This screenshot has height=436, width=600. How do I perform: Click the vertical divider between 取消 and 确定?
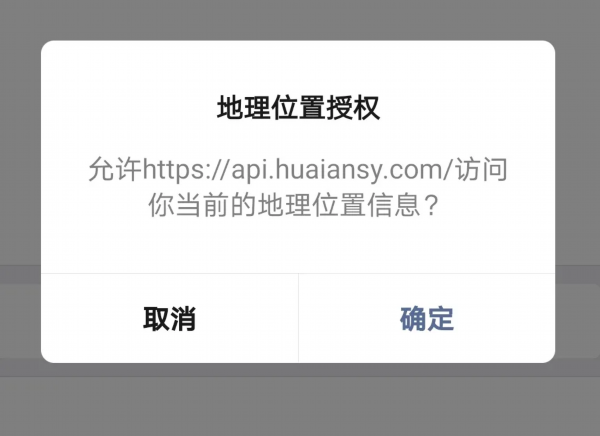pyautogui.click(x=298, y=318)
